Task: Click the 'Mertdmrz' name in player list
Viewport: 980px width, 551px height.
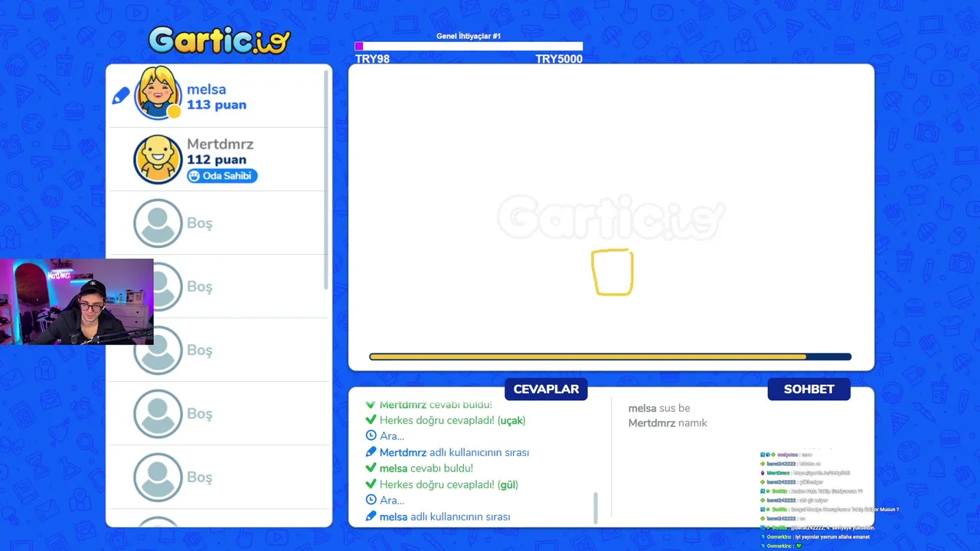Action: (220, 144)
